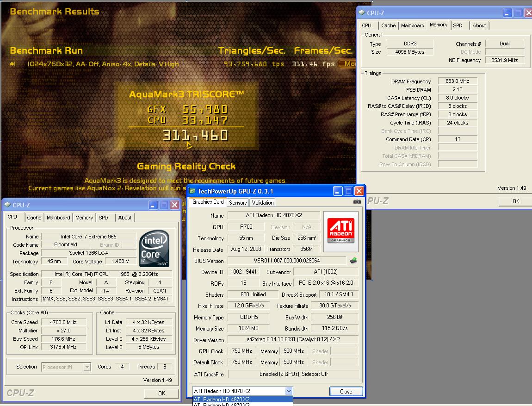Switch to Graphics Card tab in GPU-Z
The image size is (532, 406).
point(208,202)
